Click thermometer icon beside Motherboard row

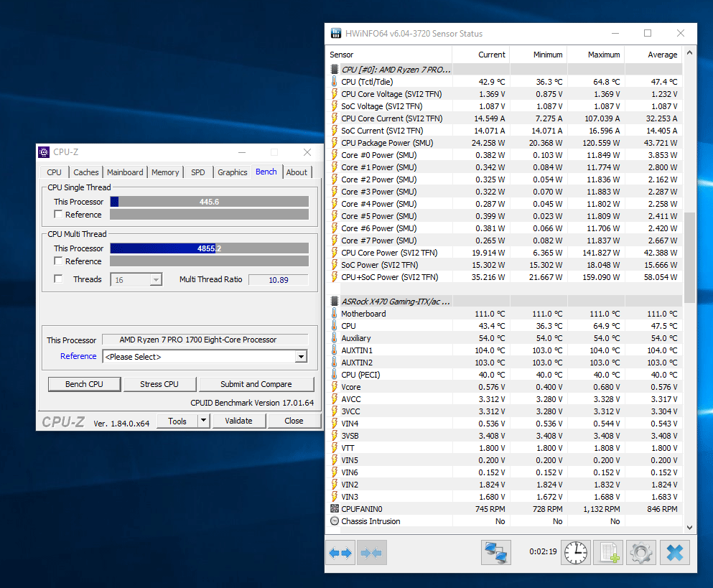334,313
